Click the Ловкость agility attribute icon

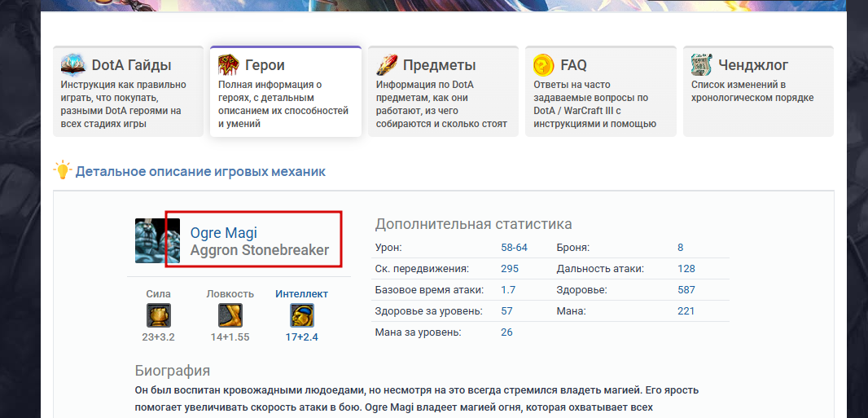click(x=230, y=315)
